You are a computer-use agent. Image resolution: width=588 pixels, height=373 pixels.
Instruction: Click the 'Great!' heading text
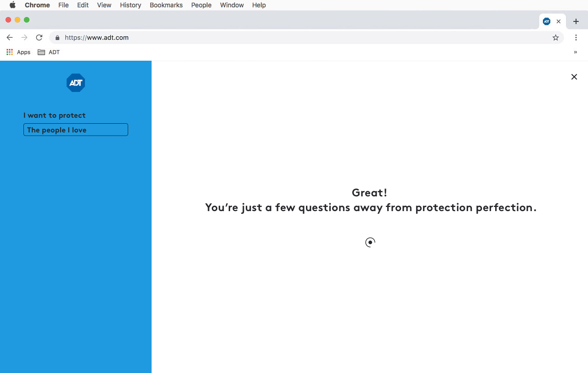coord(370,193)
